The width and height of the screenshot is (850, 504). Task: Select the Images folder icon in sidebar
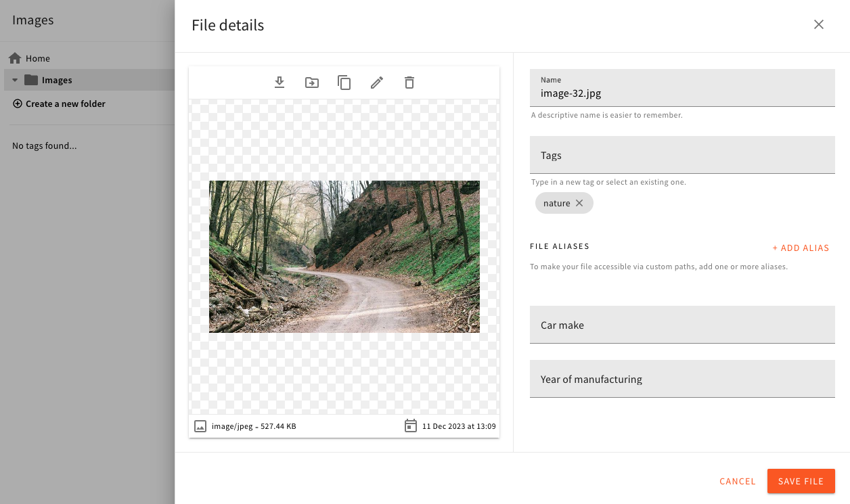pyautogui.click(x=31, y=80)
